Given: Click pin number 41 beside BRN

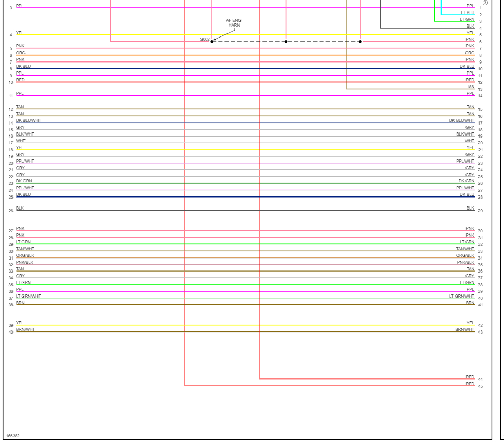Looking at the screenshot, I should [x=480, y=305].
